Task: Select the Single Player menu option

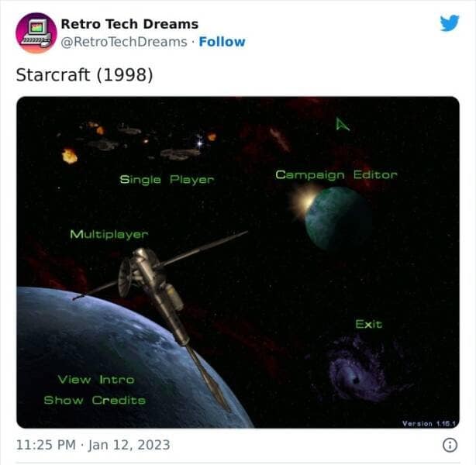Action: click(167, 179)
